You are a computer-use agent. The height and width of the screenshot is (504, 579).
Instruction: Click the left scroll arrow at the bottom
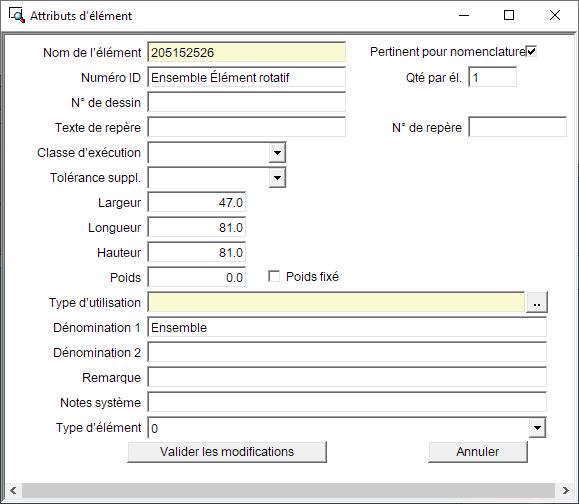13,490
